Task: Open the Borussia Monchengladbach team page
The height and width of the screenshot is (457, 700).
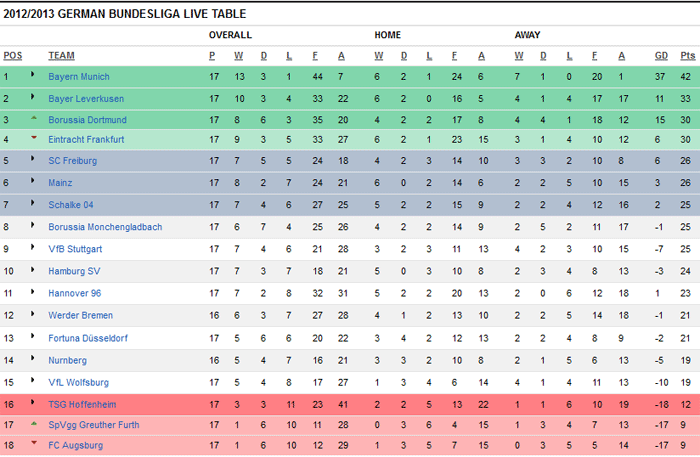Action: pyautogui.click(x=105, y=227)
